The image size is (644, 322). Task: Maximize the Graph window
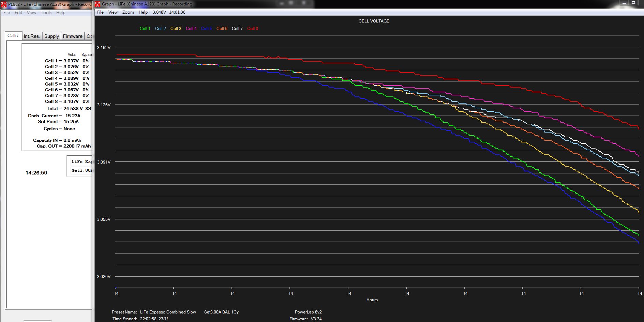[x=633, y=3]
